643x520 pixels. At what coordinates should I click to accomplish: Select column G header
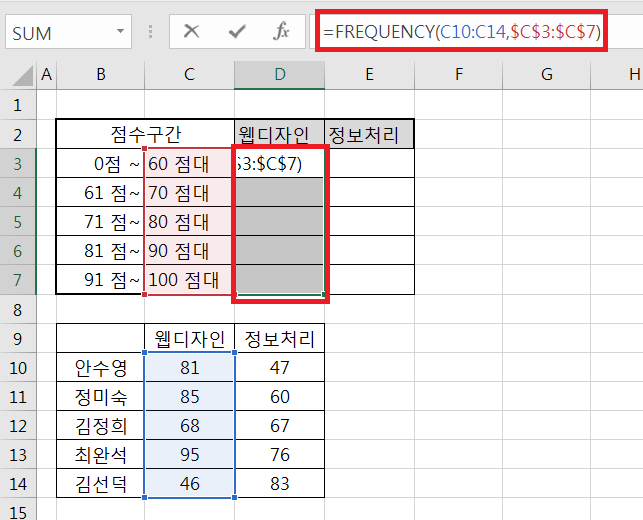(x=547, y=74)
